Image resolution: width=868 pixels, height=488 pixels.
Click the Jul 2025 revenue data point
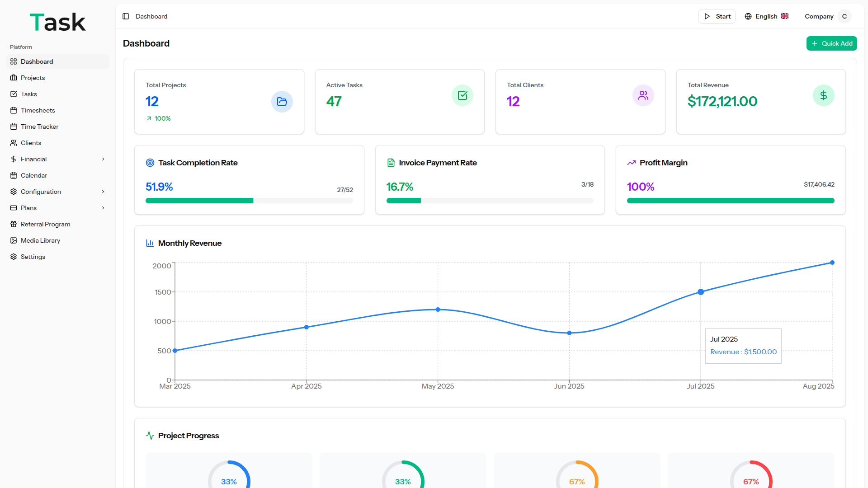point(701,292)
